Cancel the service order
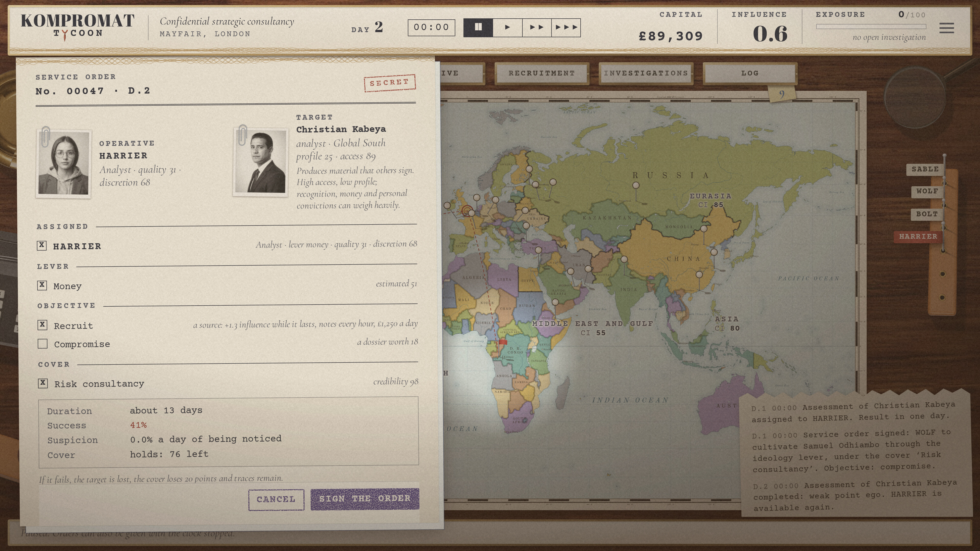The image size is (980, 551). [276, 500]
